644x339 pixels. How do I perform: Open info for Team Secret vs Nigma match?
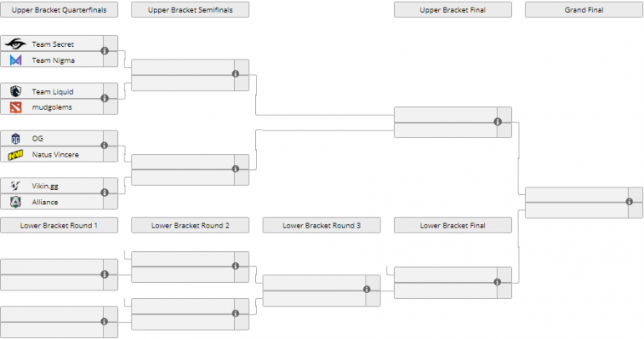click(x=105, y=51)
